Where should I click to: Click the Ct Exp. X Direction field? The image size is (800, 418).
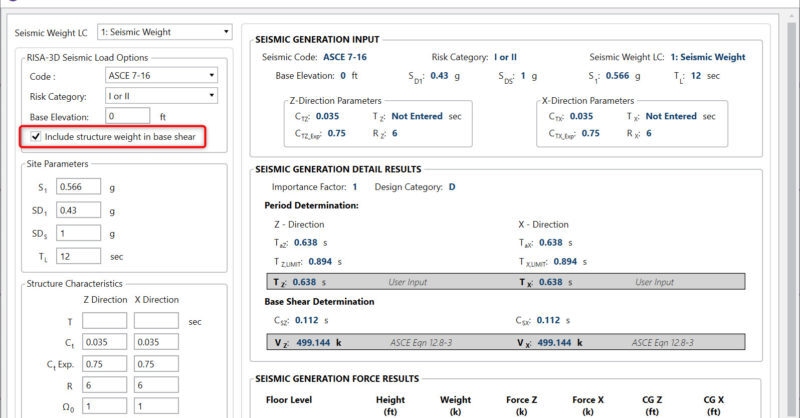click(x=155, y=364)
